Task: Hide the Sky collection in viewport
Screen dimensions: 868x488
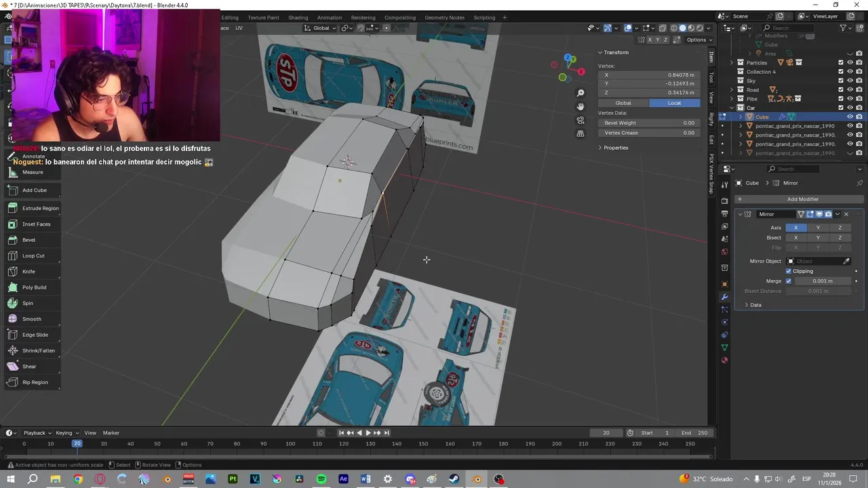Action: (x=850, y=81)
